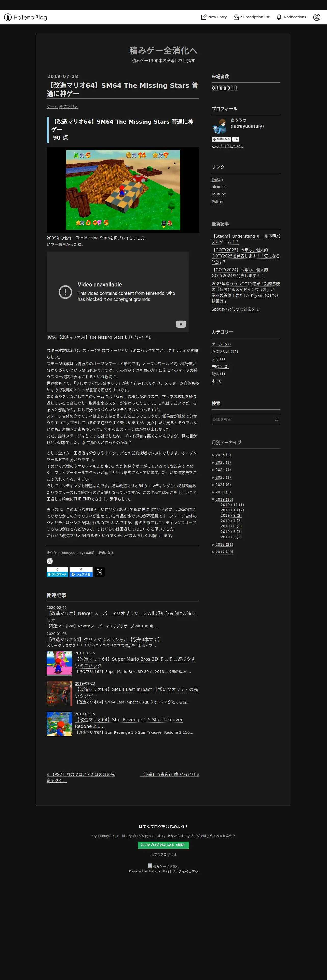Screen dimensions: 327x980
Task: Open the GOTY2024 latest article
Action: (x=240, y=272)
